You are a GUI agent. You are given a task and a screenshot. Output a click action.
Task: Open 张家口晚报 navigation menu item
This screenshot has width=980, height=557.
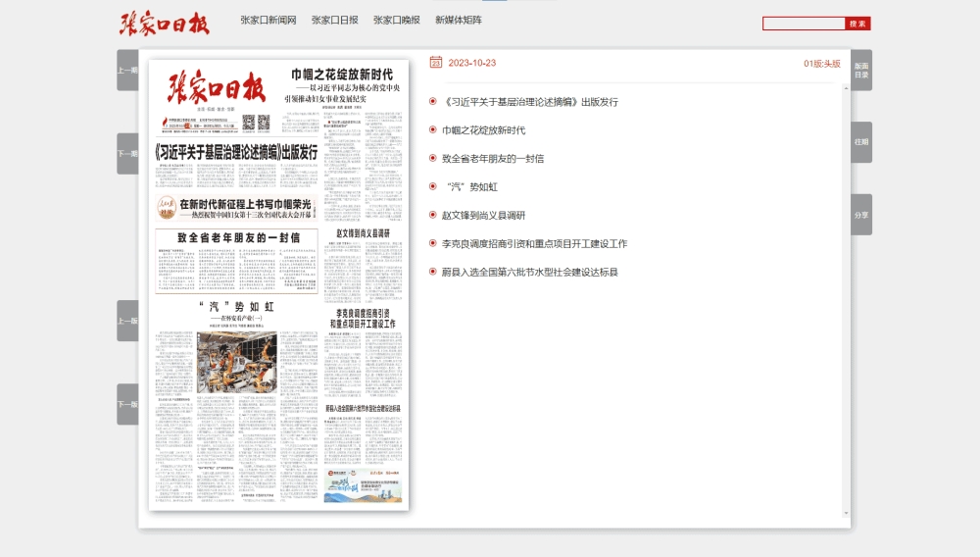tap(396, 20)
